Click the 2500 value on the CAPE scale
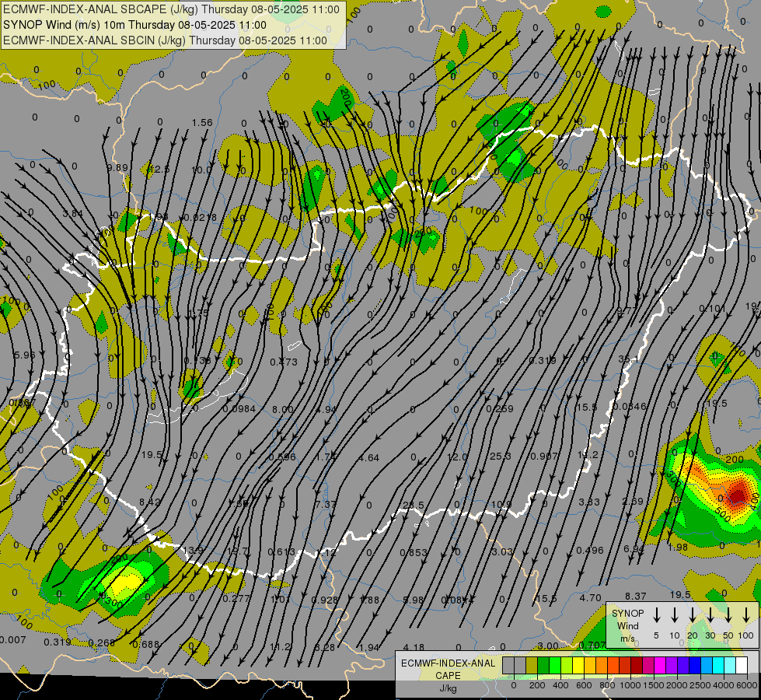The image size is (761, 700). tap(701, 685)
